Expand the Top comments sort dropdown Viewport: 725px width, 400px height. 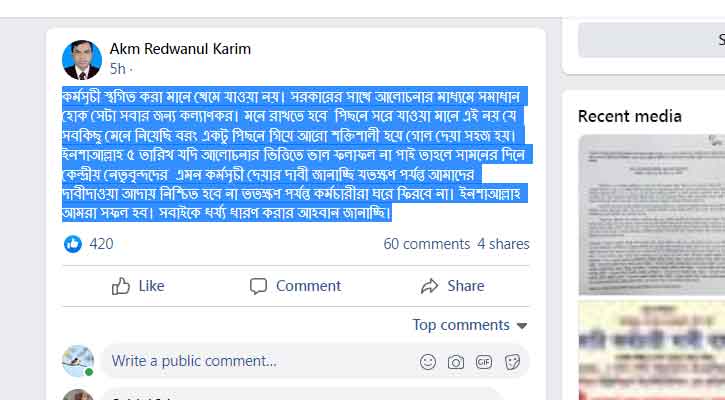470,325
